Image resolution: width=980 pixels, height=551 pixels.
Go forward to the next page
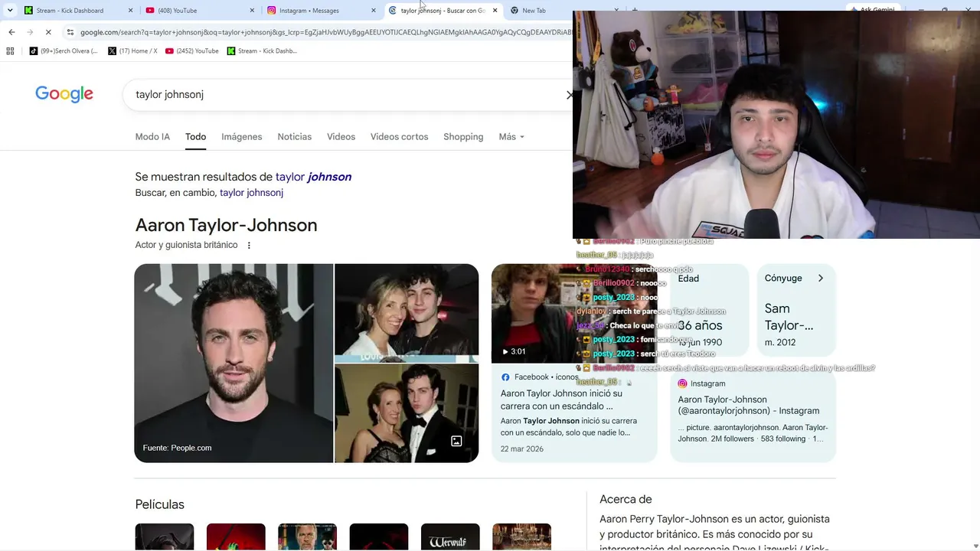[x=30, y=32]
